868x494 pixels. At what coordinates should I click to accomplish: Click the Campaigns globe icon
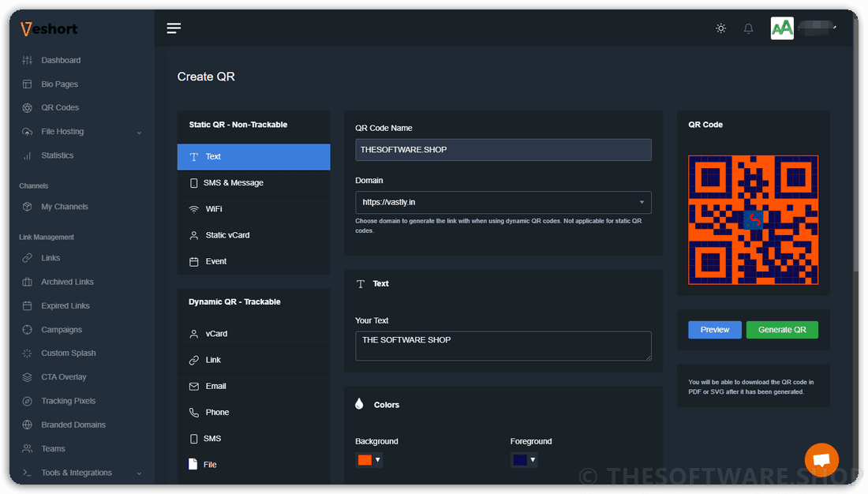point(27,330)
